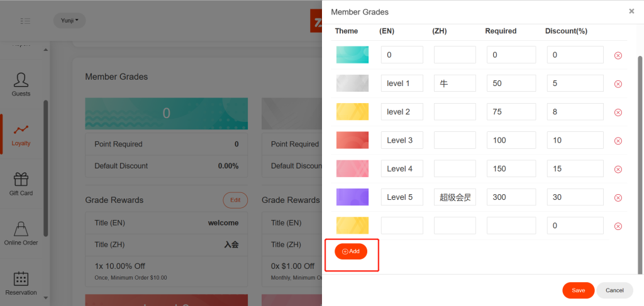Edit the Grade Rewards section

[235, 200]
